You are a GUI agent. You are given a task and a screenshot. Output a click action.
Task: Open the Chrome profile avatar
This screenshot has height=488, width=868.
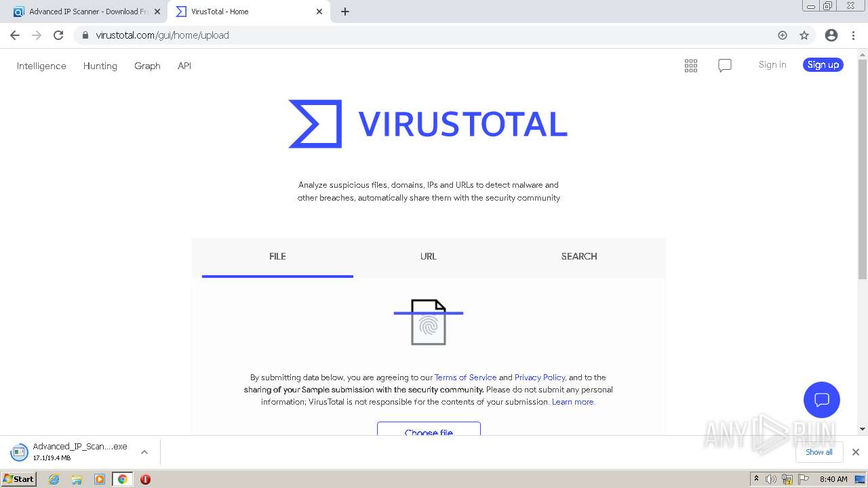831,35
